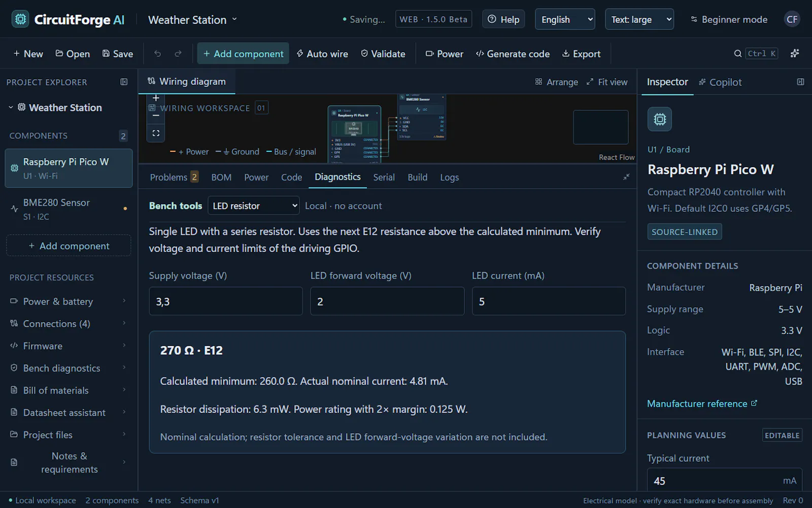This screenshot has height=508, width=812.
Task: Expand Power & battery resources
Action: point(69,301)
